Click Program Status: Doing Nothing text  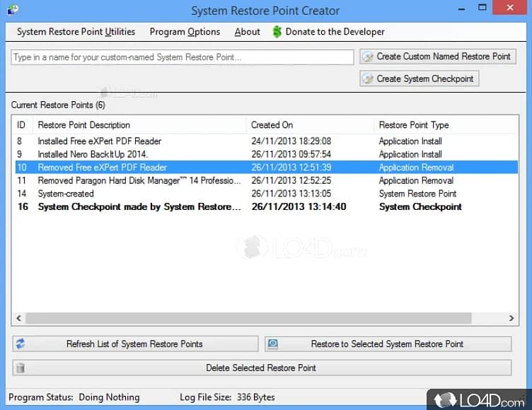(x=74, y=397)
